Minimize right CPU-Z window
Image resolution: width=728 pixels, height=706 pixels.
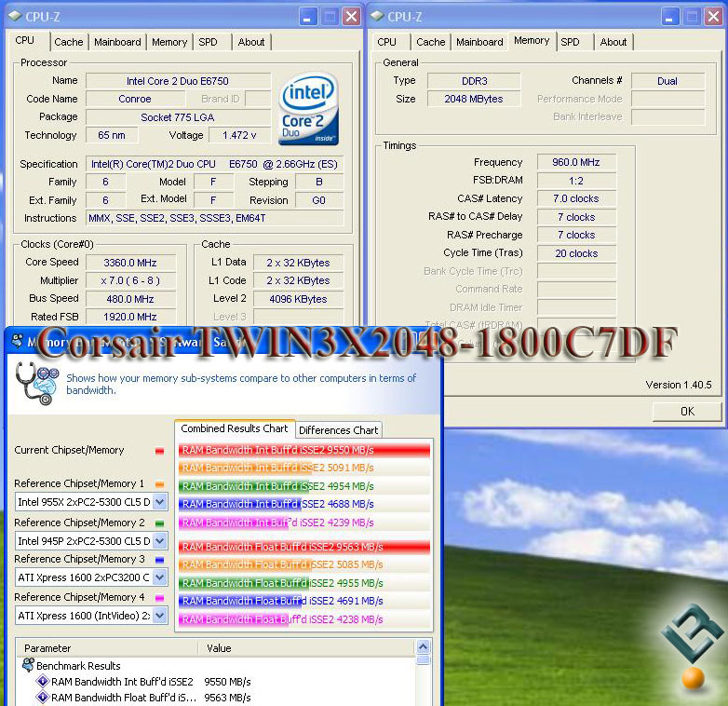point(669,17)
